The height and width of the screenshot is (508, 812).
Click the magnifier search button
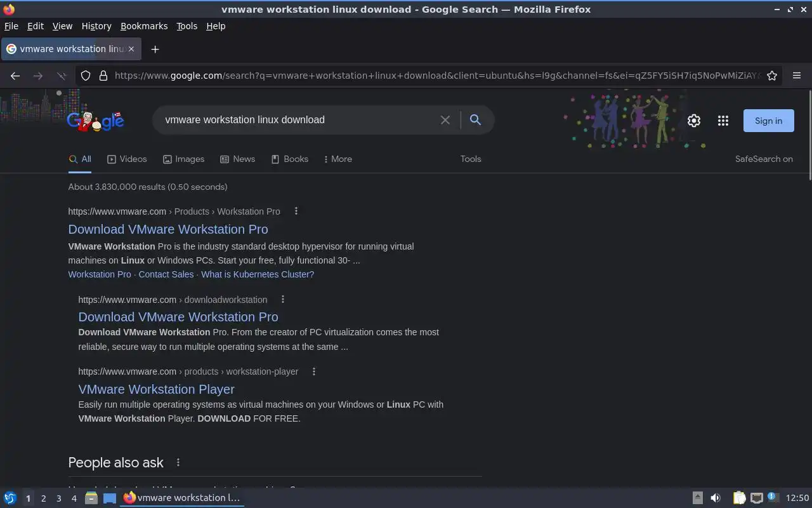click(x=475, y=119)
